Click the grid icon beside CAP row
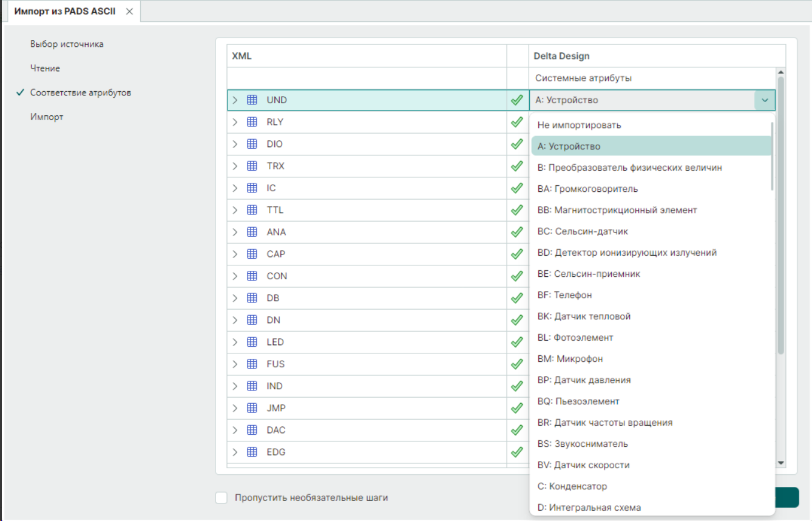 252,254
